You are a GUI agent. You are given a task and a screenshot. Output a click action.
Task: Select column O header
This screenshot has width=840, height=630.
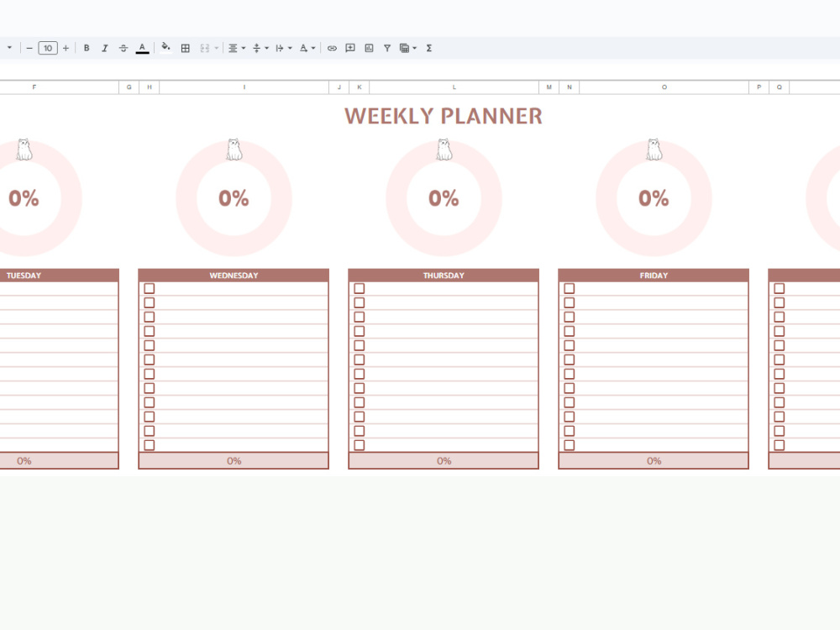click(664, 87)
